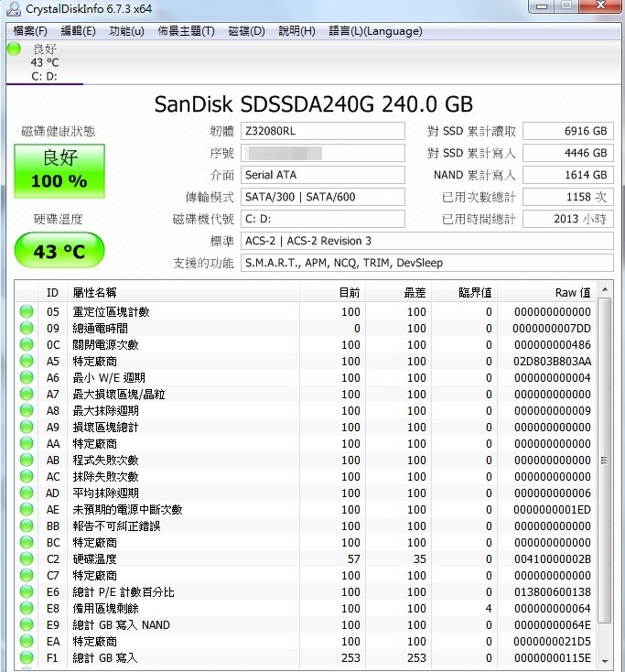Click the raw value 00410000002B
The width and height of the screenshot is (625, 672).
(x=552, y=558)
